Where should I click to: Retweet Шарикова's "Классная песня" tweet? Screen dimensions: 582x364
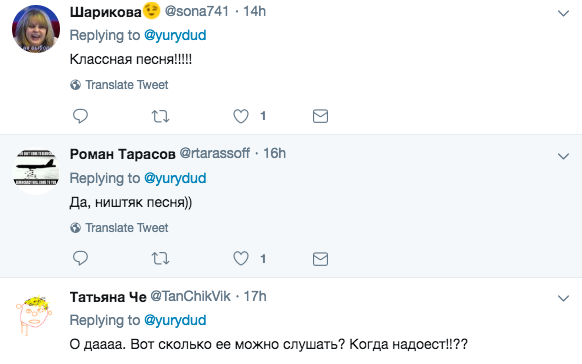click(160, 116)
